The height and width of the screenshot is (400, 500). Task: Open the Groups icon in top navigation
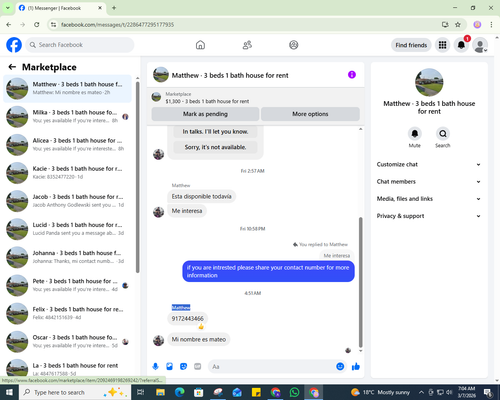[x=294, y=45]
